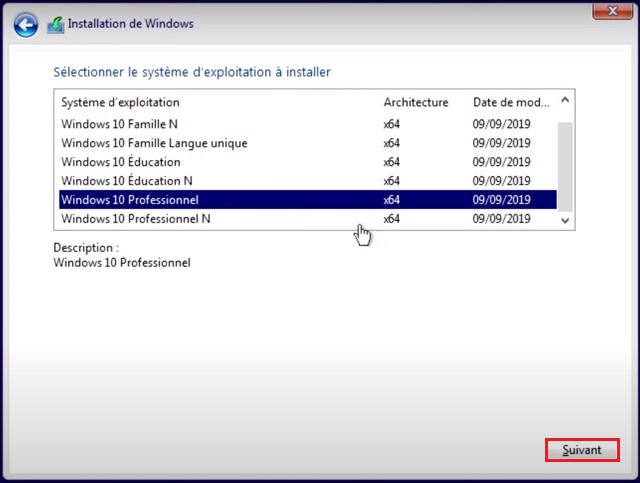Select Windows 10 Famille N row
Screen dimensions: 640x483
(x=308, y=124)
